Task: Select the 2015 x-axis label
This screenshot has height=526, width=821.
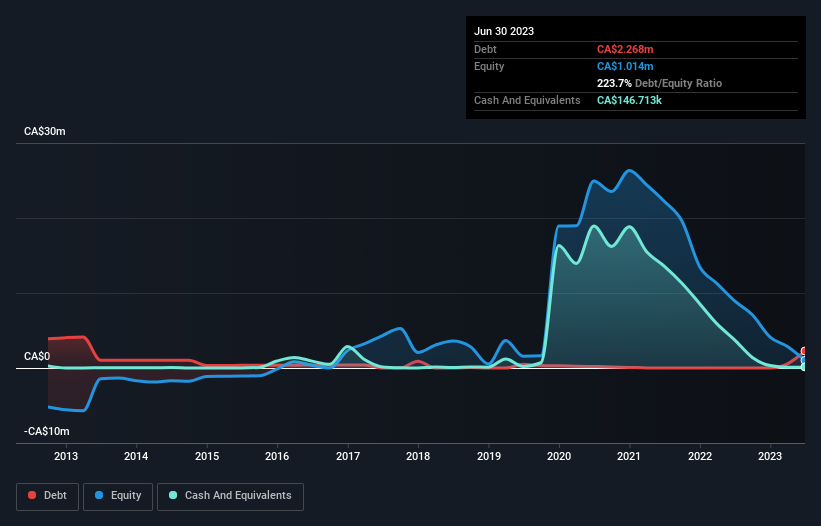Action: coord(207,456)
